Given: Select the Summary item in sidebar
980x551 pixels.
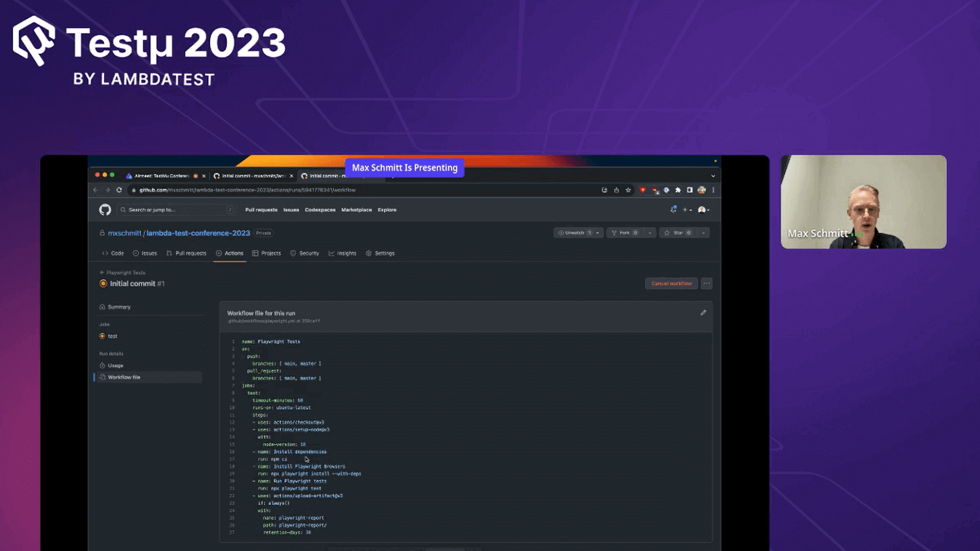Looking at the screenshot, I should [x=119, y=307].
